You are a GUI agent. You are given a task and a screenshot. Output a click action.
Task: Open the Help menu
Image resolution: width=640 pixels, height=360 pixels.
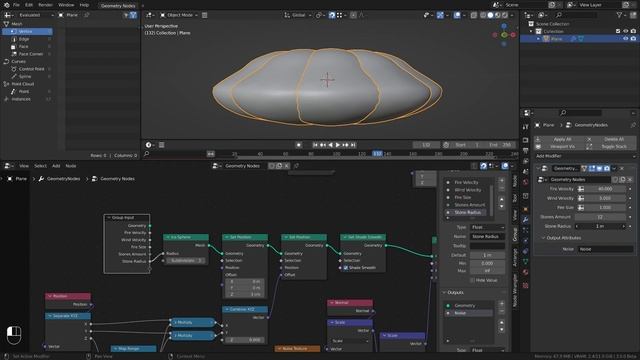click(x=84, y=5)
